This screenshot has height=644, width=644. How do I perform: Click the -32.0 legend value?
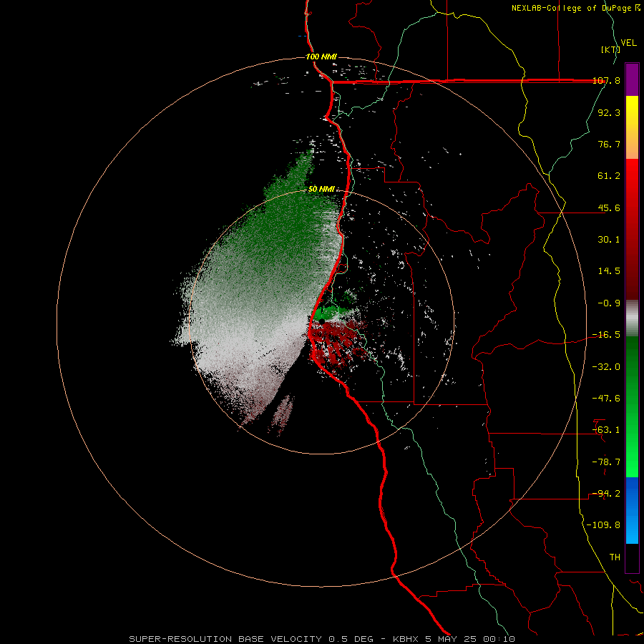click(x=607, y=367)
